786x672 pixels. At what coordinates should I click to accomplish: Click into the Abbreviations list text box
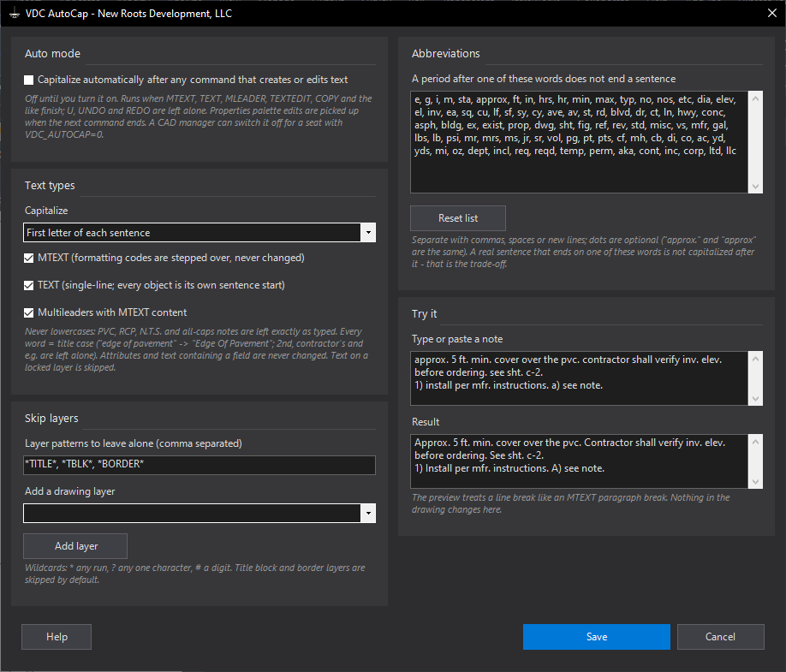pyautogui.click(x=579, y=142)
